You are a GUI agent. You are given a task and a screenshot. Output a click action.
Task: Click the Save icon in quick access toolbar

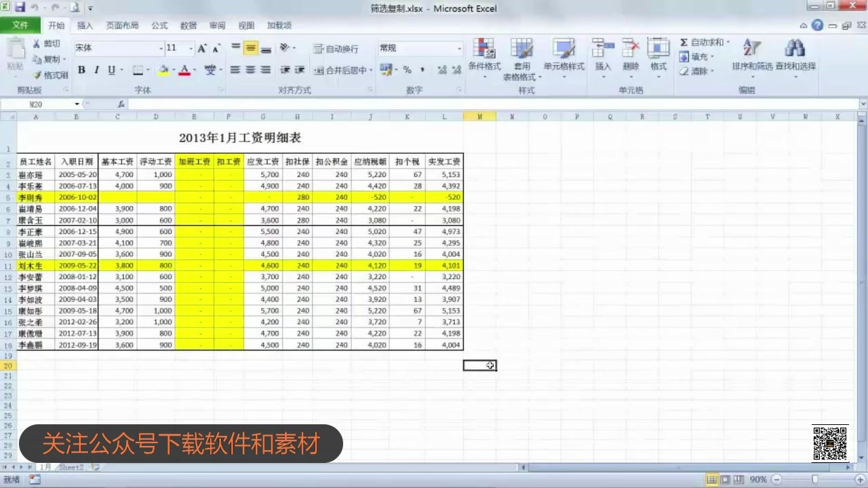(20, 8)
